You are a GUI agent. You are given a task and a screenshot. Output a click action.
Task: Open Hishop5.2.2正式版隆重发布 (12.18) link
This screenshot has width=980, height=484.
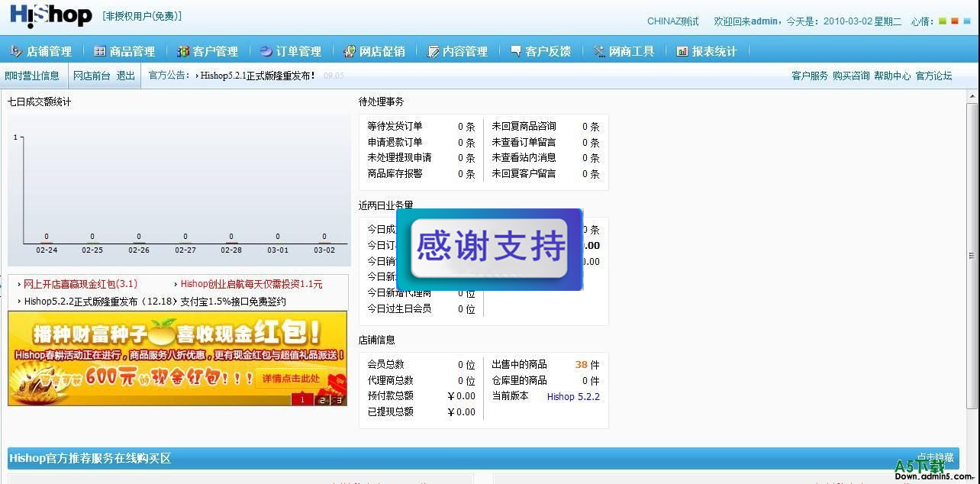pyautogui.click(x=100, y=302)
